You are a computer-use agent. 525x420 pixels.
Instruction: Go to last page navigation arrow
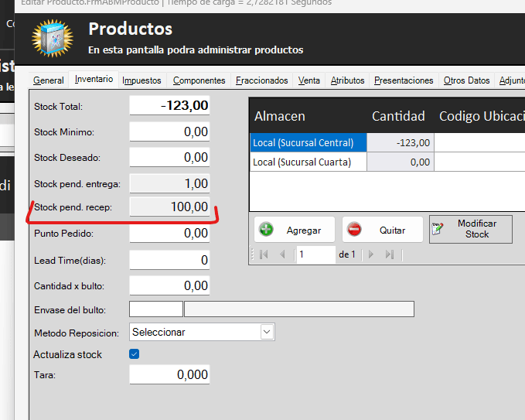click(389, 254)
